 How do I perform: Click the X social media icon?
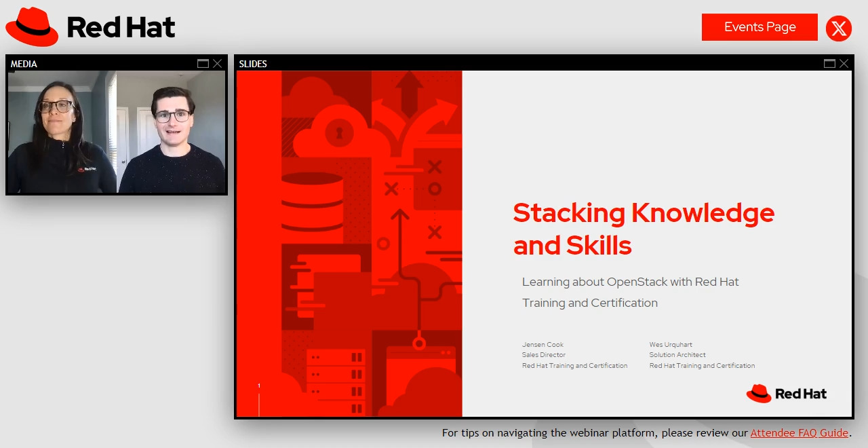(839, 29)
